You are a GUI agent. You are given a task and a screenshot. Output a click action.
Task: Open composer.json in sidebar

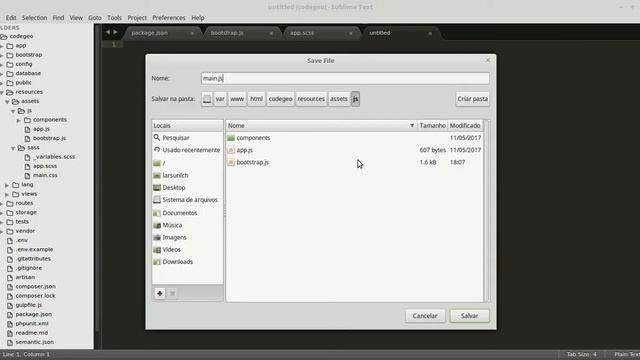pyautogui.click(x=31, y=287)
